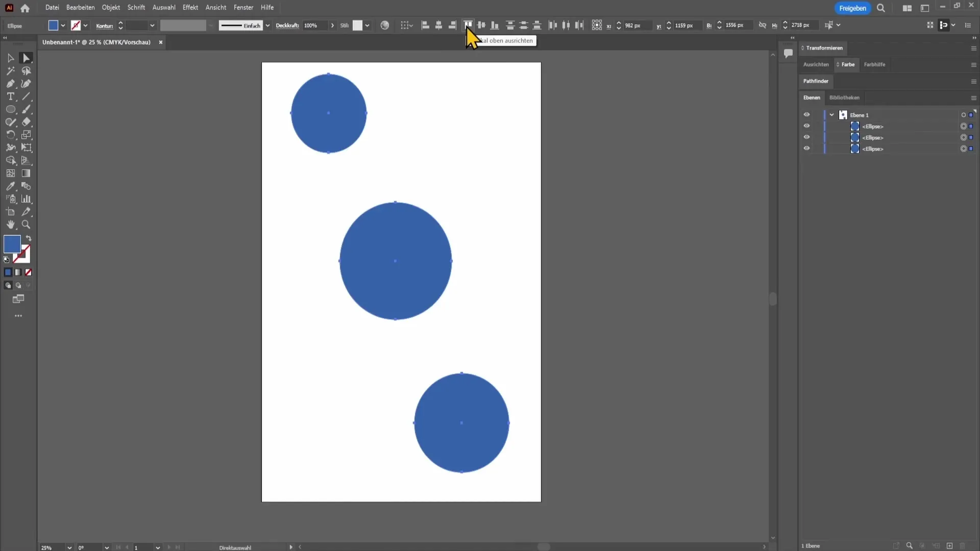Switch to the Ausrichten tab
This screenshot has height=551, width=980.
816,64
